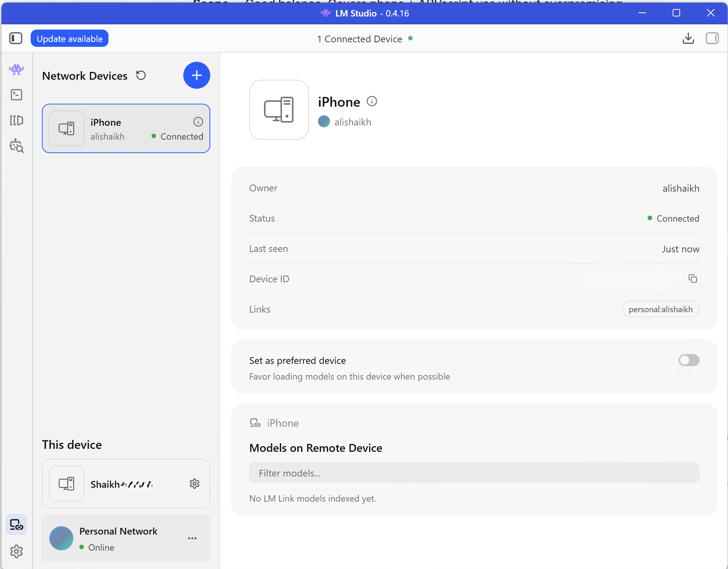Click the Network Devices heading
728x569 pixels.
pos(85,76)
